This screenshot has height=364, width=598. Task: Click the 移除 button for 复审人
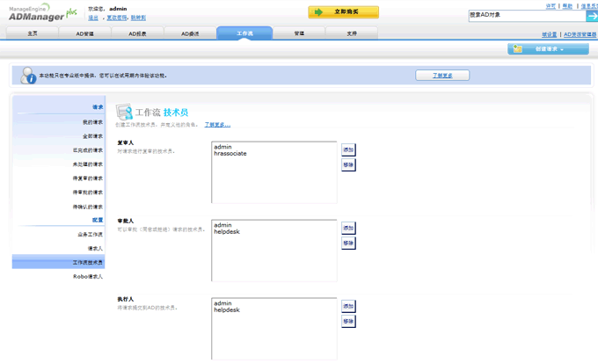point(348,165)
